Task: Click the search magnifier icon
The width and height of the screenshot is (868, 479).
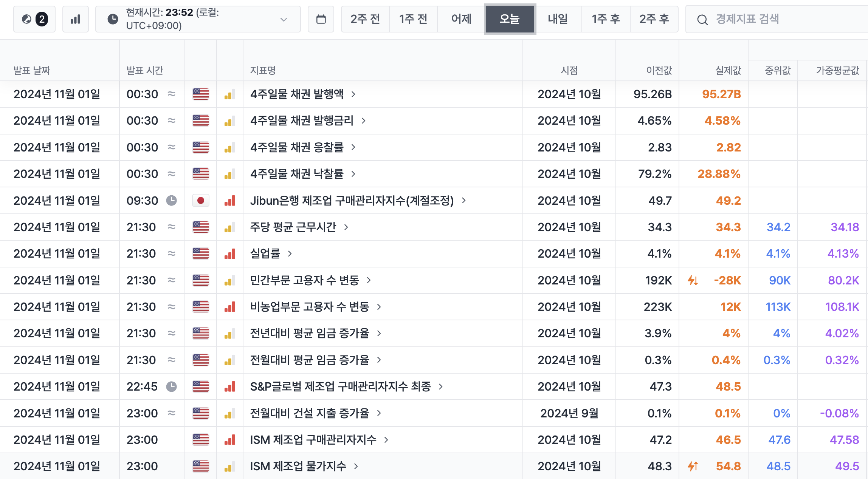Action: point(702,20)
